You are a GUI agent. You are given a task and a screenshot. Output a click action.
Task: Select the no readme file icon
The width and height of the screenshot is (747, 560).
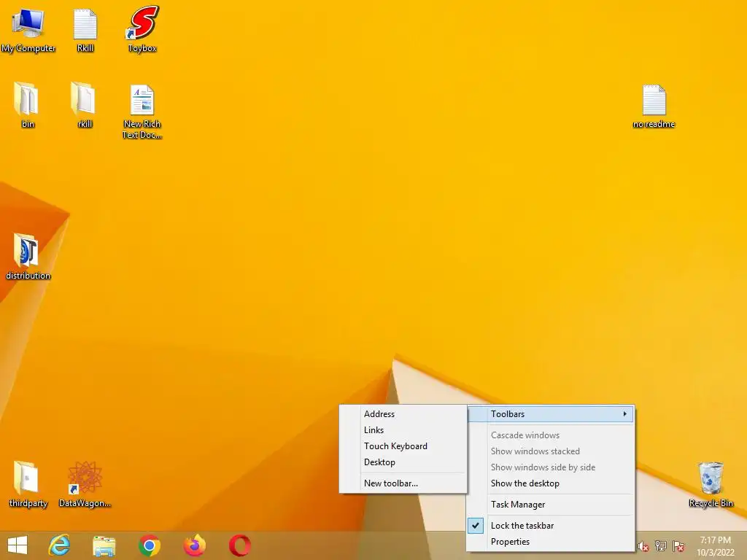tap(654, 106)
